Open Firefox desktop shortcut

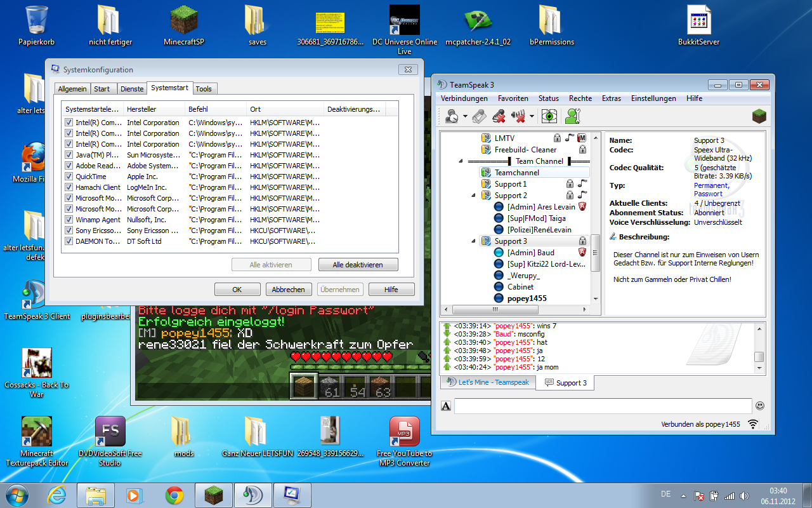coord(32,159)
